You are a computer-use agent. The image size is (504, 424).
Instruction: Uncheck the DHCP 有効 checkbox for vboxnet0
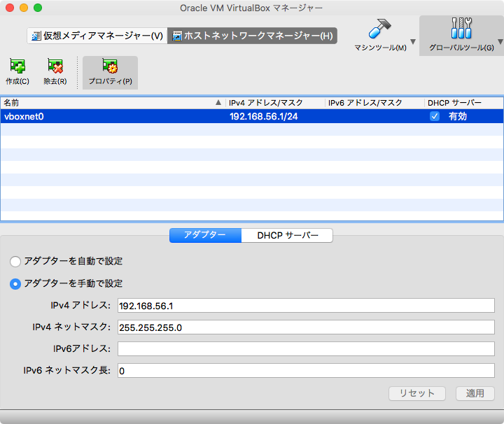(x=435, y=116)
